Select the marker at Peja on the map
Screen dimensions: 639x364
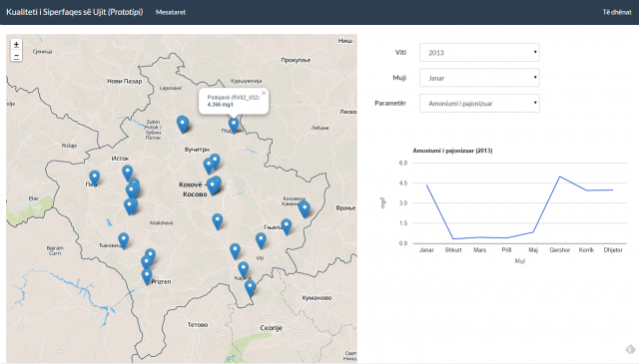tap(95, 179)
